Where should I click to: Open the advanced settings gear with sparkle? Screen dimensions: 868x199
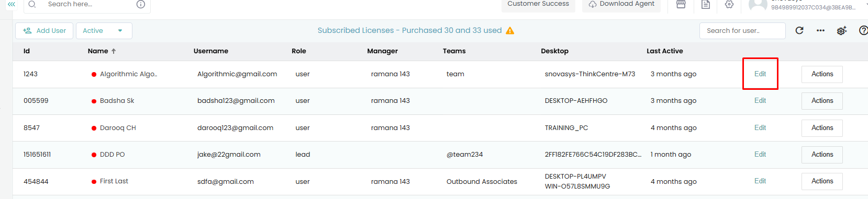coord(842,31)
